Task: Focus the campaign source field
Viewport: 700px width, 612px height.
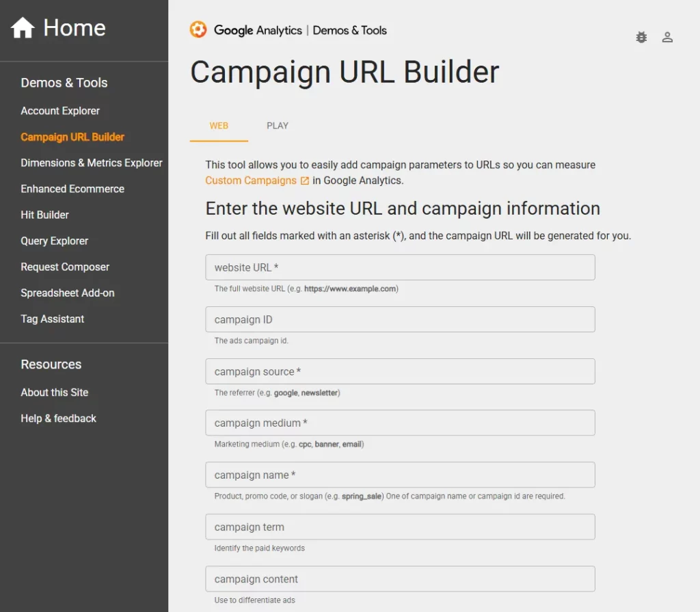Action: tap(400, 371)
